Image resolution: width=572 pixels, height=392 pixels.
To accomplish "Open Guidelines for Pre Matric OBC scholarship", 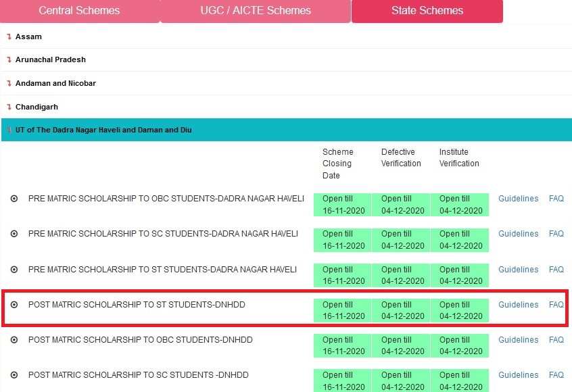I will [518, 199].
